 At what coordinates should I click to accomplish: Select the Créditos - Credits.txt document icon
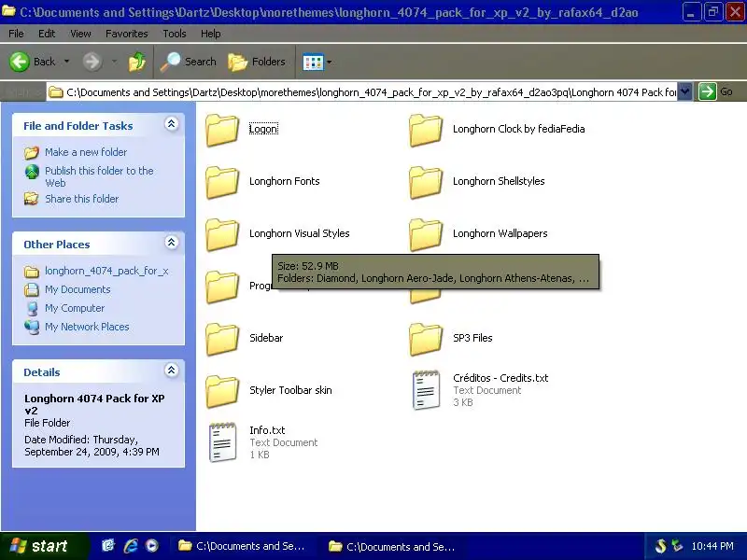426,390
